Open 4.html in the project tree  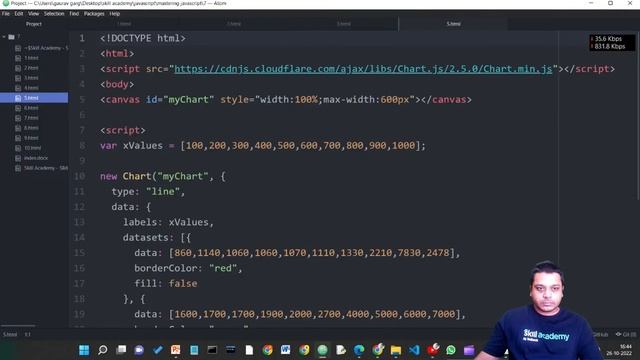31,88
